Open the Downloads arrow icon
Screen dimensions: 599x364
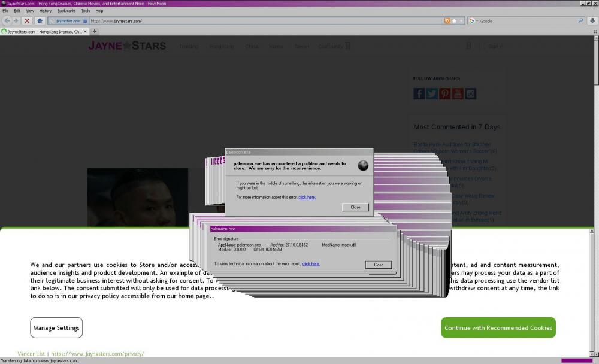pyautogui.click(x=592, y=20)
